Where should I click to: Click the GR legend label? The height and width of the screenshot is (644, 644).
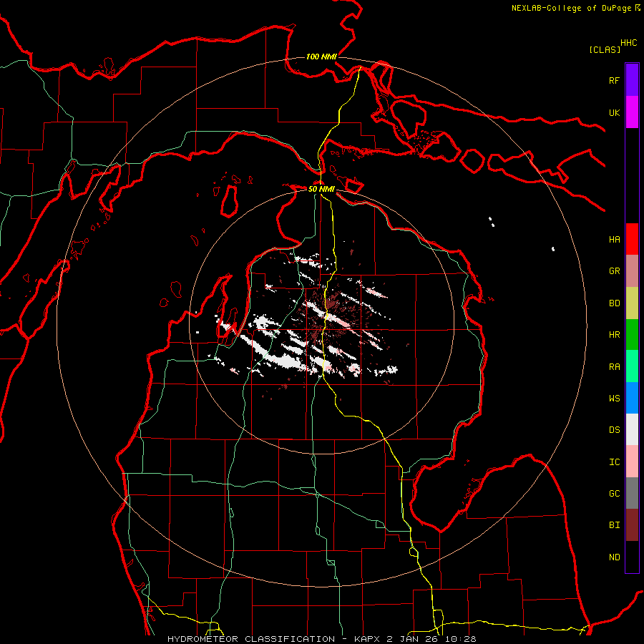coord(614,271)
